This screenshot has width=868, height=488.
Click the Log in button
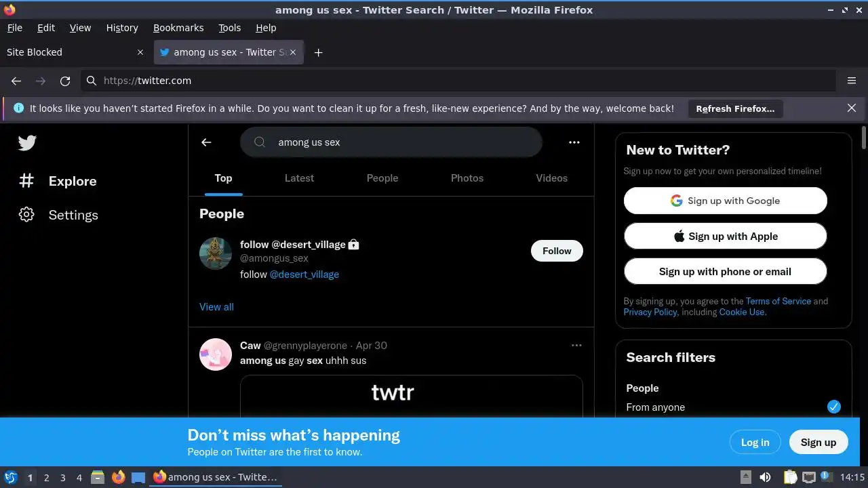click(x=755, y=442)
